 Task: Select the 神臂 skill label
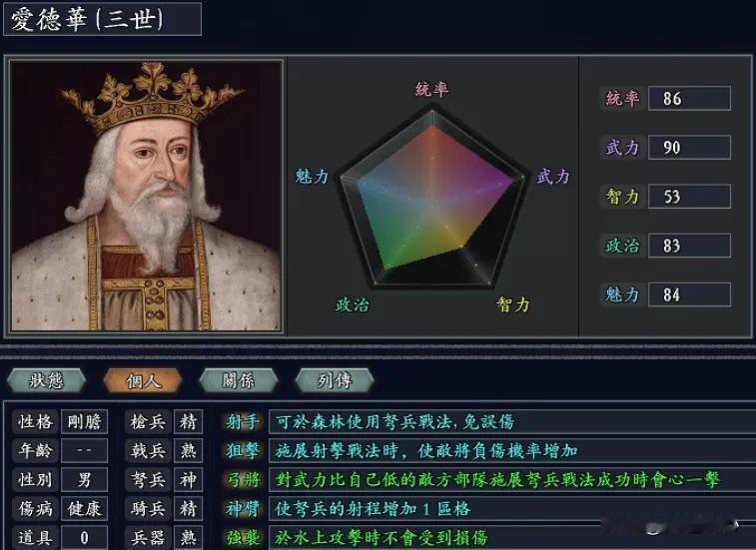pyautogui.click(x=243, y=508)
